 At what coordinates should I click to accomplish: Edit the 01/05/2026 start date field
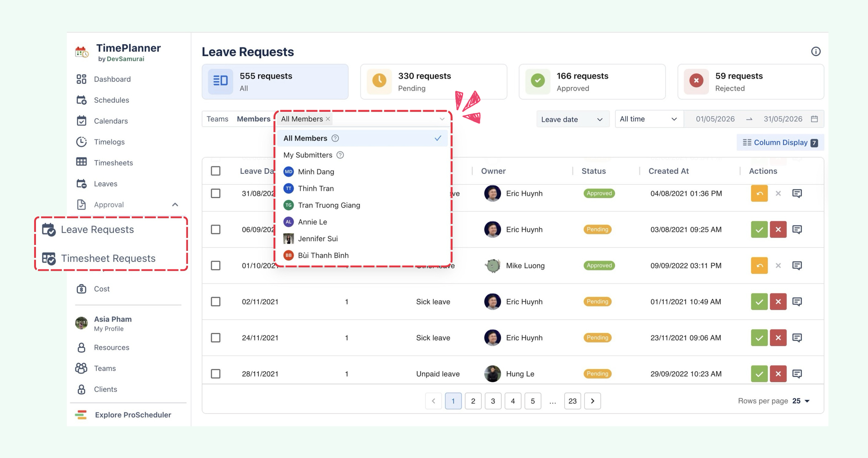pos(715,119)
